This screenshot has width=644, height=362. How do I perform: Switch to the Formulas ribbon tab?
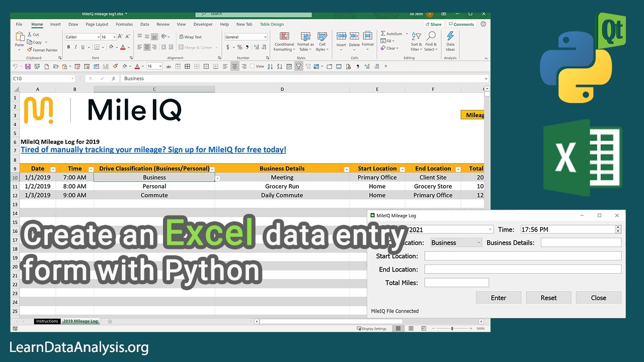(124, 24)
